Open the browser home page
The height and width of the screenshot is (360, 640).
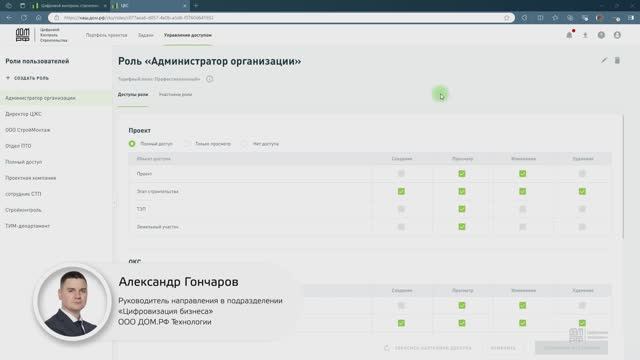point(38,18)
